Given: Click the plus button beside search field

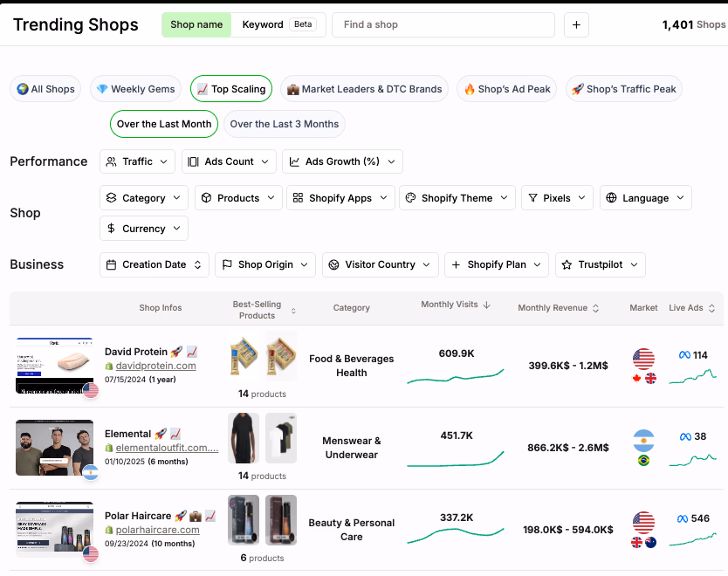Looking at the screenshot, I should (x=576, y=24).
